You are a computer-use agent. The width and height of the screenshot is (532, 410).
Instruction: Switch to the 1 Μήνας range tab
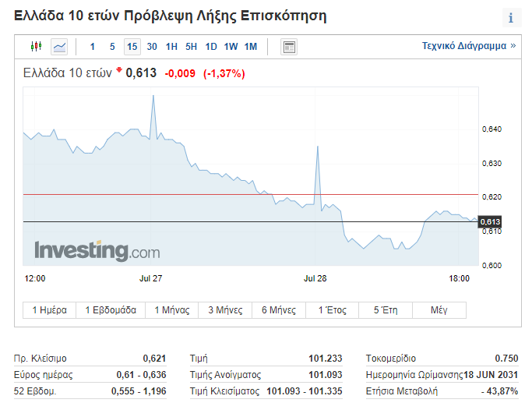(x=172, y=310)
